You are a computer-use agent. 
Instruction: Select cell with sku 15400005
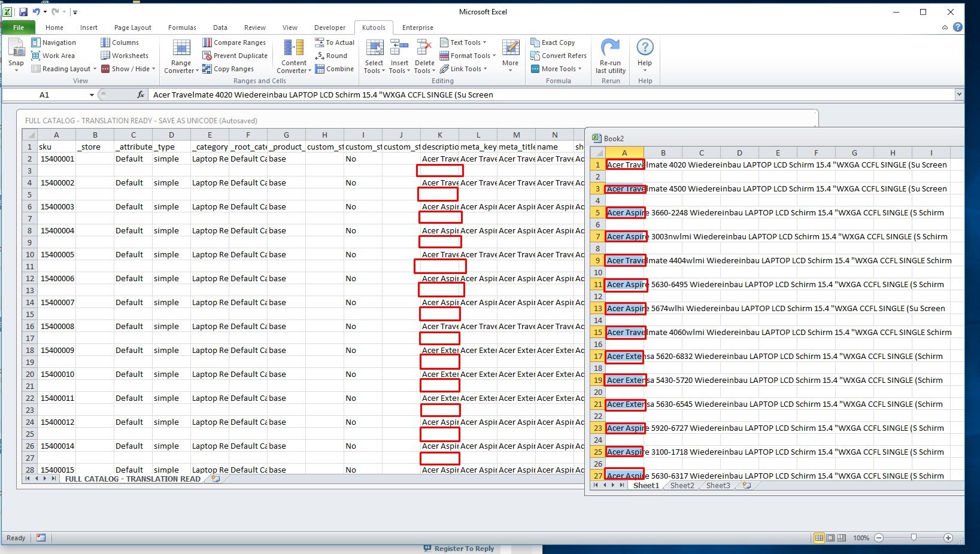(57, 254)
